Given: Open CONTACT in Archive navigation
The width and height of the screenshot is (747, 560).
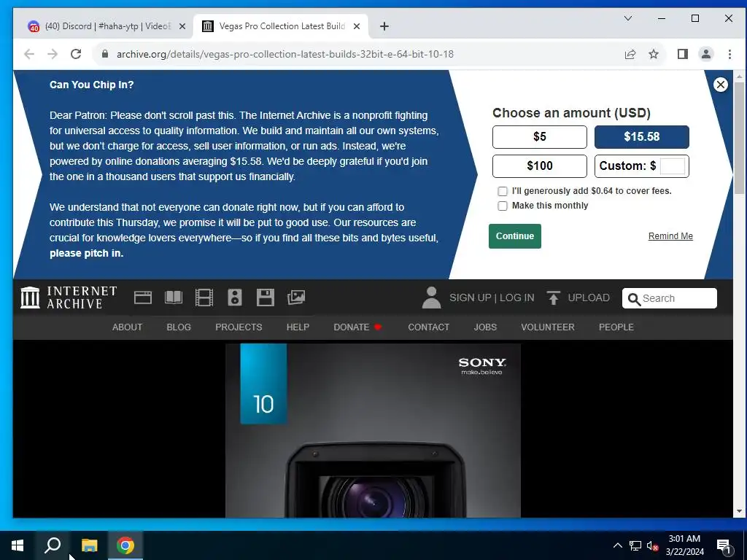Looking at the screenshot, I should coord(429,327).
